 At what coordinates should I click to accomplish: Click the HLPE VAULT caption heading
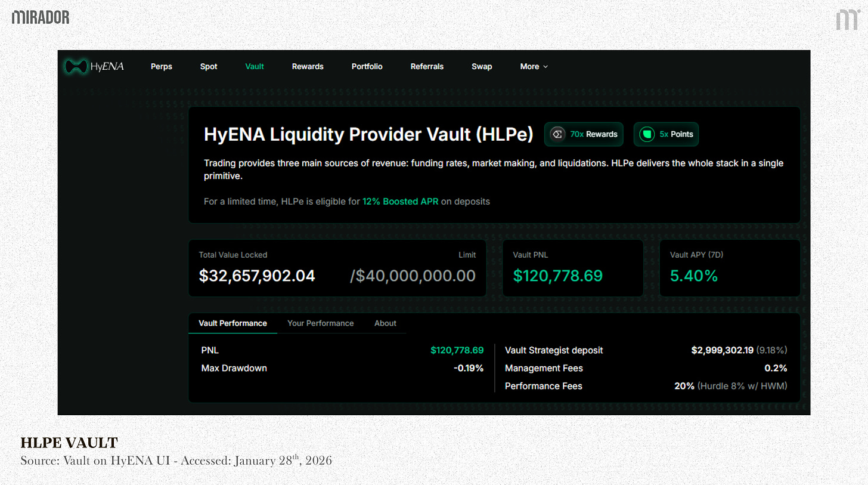pyautogui.click(x=69, y=443)
